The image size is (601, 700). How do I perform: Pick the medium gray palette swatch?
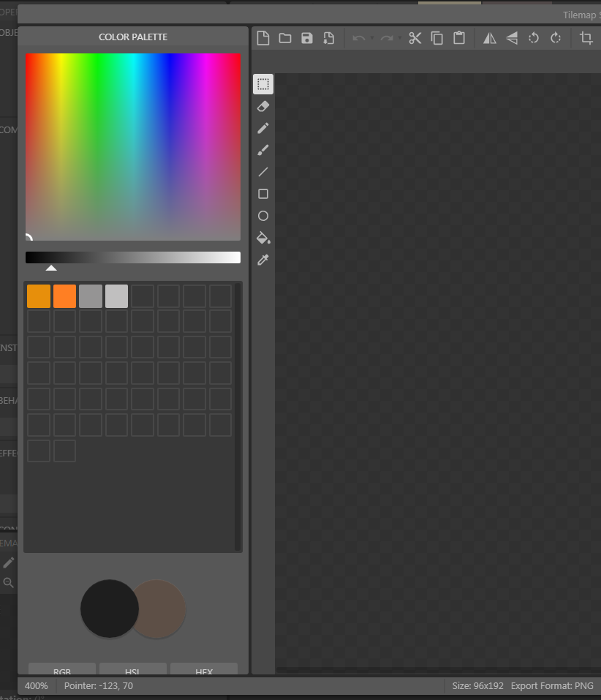tap(91, 296)
